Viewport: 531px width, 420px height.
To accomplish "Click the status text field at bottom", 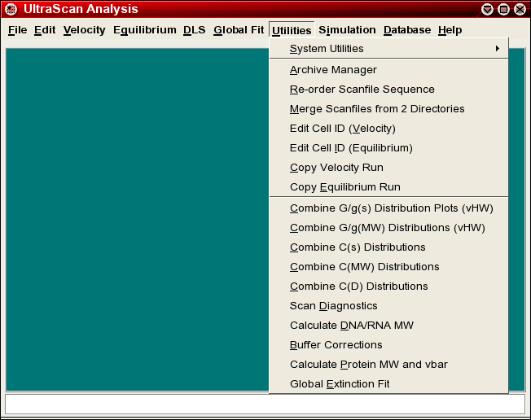I will click(265, 404).
